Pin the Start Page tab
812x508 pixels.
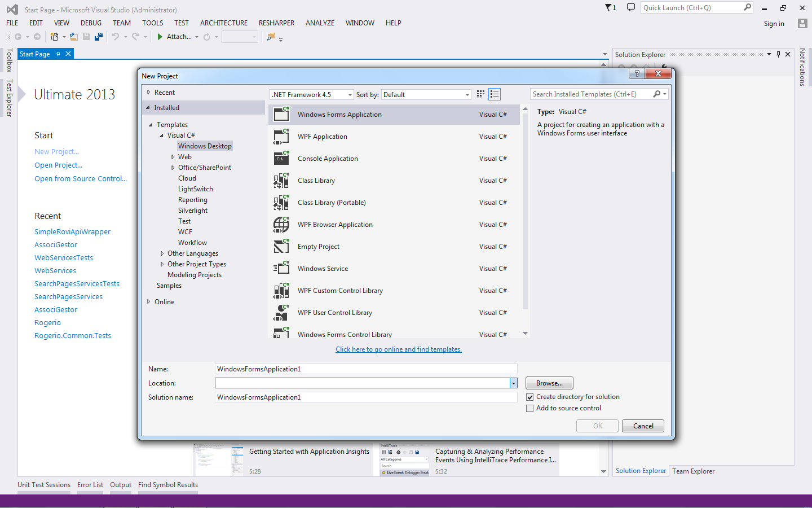(x=58, y=54)
